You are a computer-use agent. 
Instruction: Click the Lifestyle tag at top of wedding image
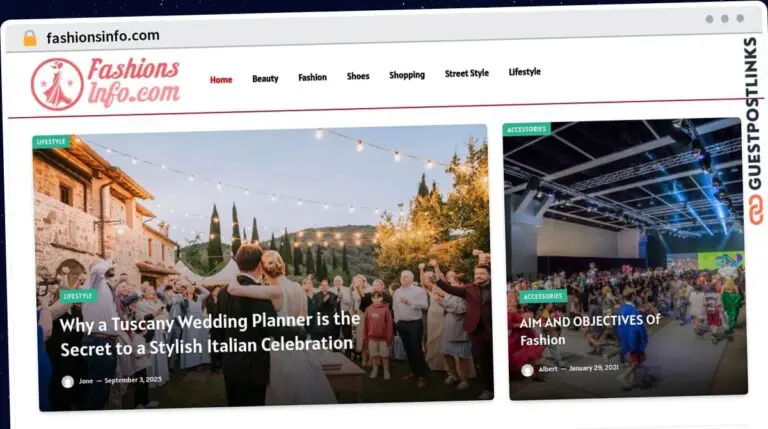(51, 142)
